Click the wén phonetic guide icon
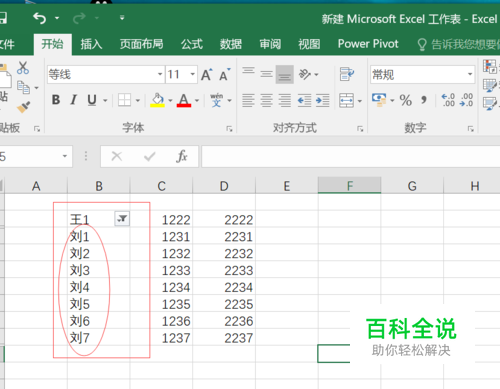Image resolution: width=500 pixels, height=389 pixels. [216, 100]
